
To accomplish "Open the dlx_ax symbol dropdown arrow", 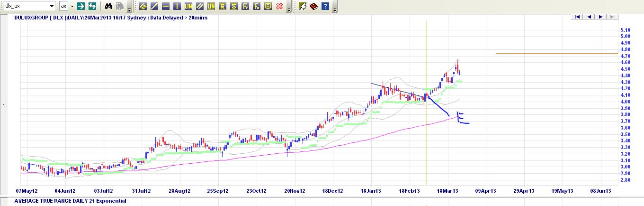I will point(52,6).
